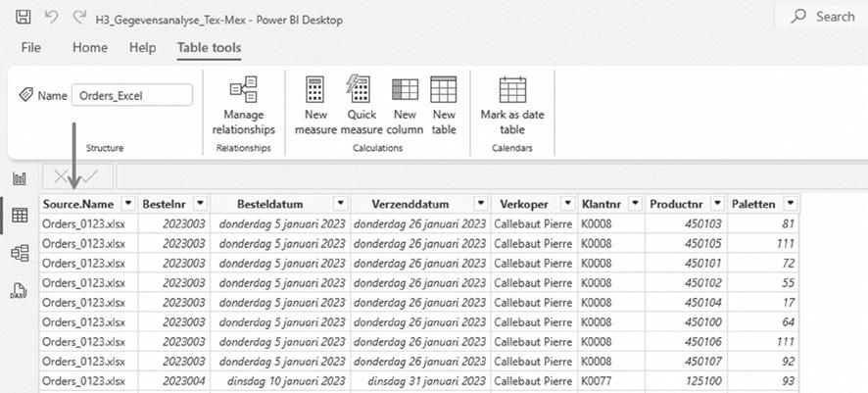
Task: Switch to the Home tab
Action: (90, 47)
